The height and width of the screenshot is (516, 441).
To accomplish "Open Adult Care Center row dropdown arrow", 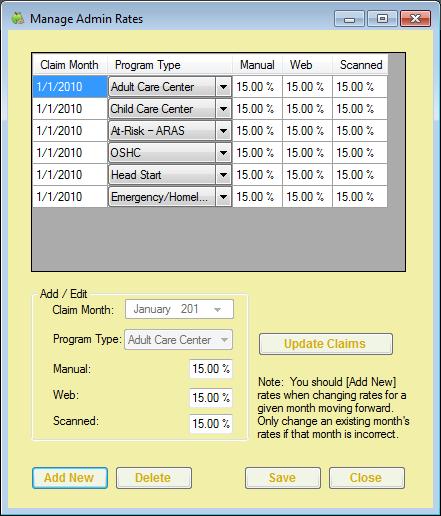I will 223,87.
